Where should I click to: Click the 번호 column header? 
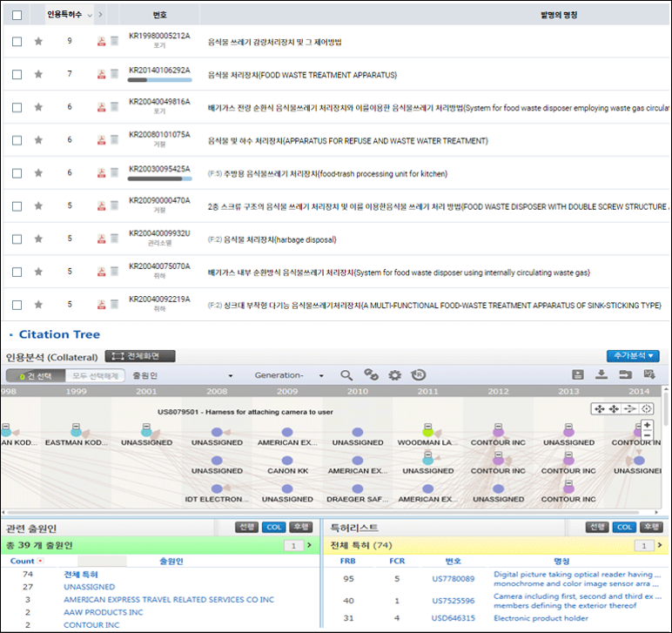[159, 15]
